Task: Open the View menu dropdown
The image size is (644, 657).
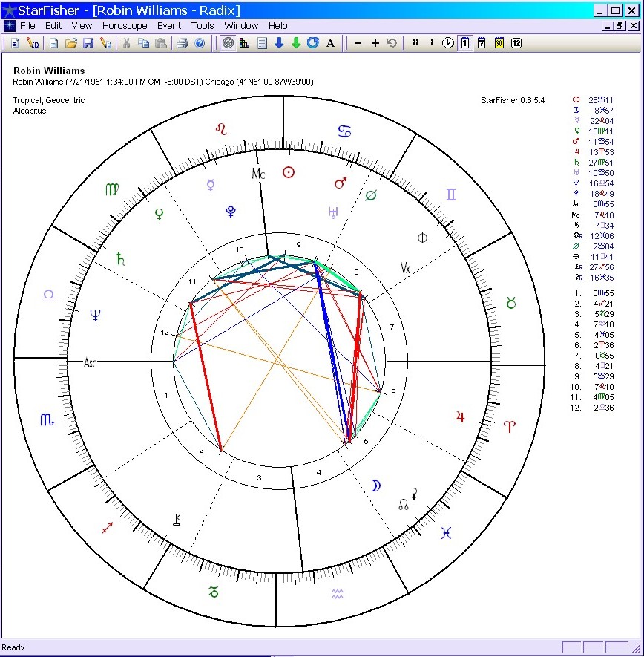Action: 82,25
